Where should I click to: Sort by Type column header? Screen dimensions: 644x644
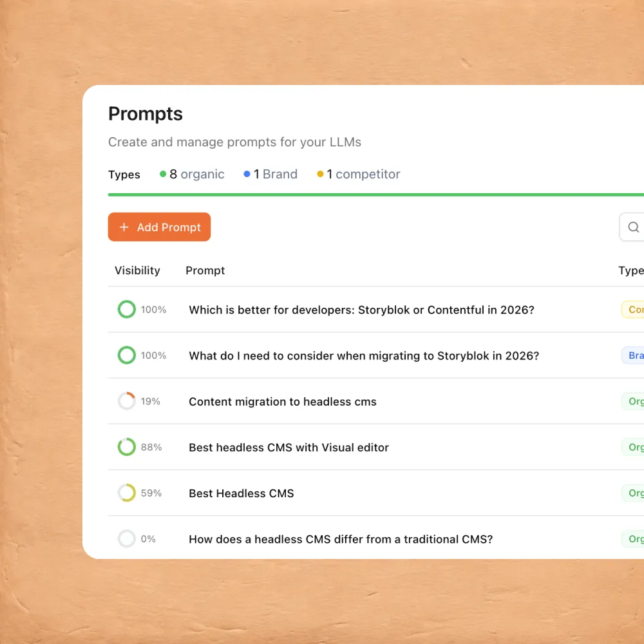coord(630,270)
